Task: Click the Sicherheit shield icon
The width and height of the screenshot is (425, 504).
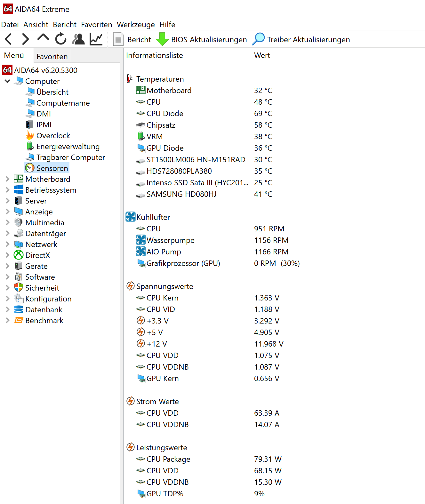Action: coord(19,288)
